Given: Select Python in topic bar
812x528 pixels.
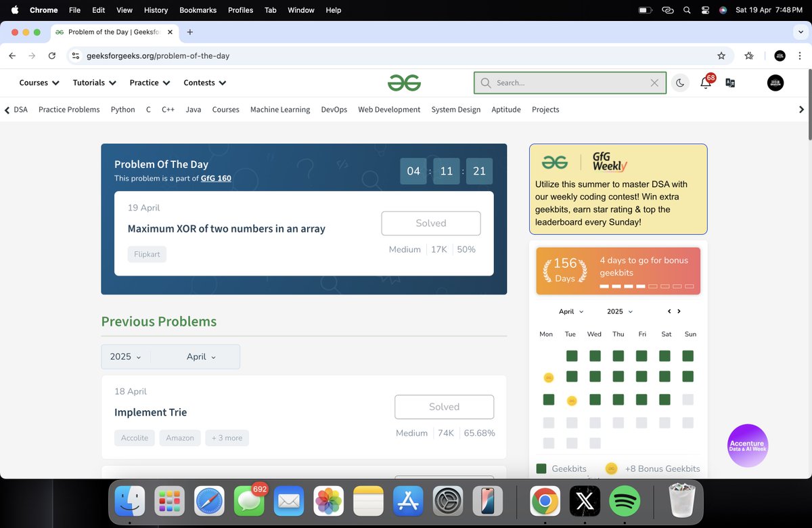Looking at the screenshot, I should (122, 109).
